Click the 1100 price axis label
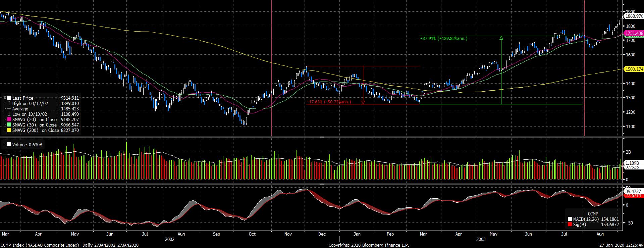This screenshot has width=644, height=248. (x=631, y=127)
